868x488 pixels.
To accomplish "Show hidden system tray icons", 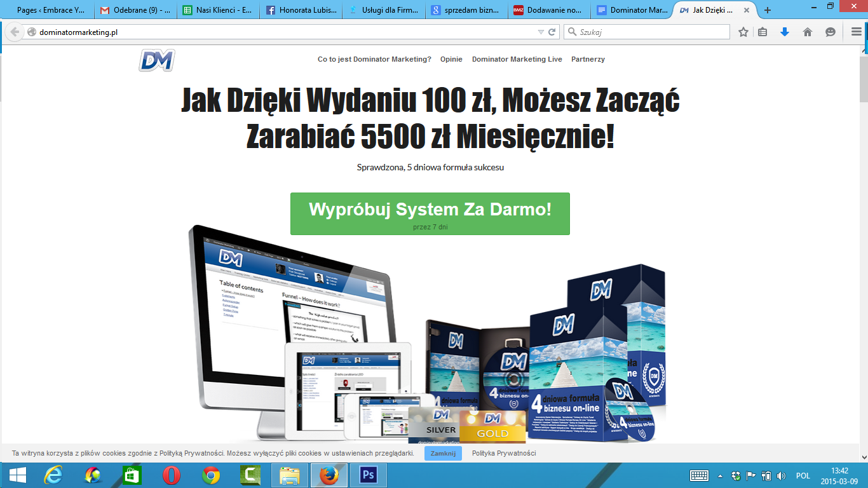I will (x=720, y=476).
